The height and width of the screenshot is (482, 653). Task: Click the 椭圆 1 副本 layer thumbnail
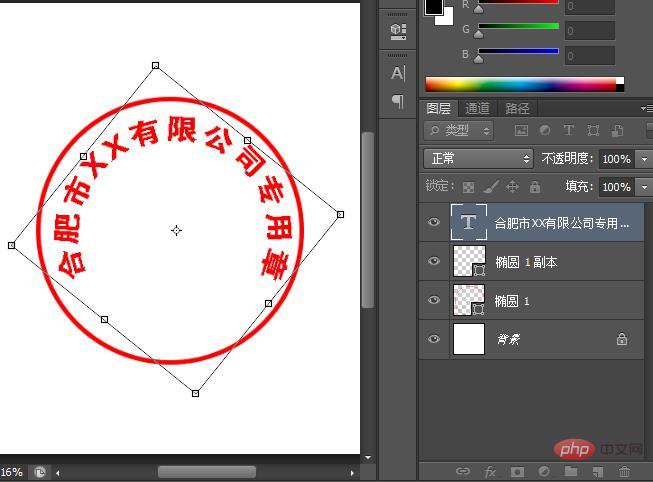[469, 261]
